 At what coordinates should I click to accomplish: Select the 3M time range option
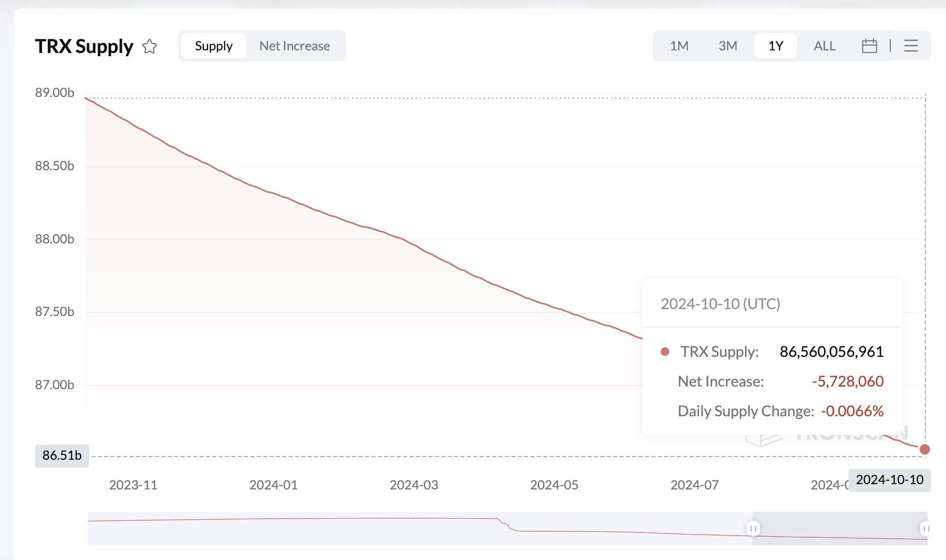click(x=728, y=46)
